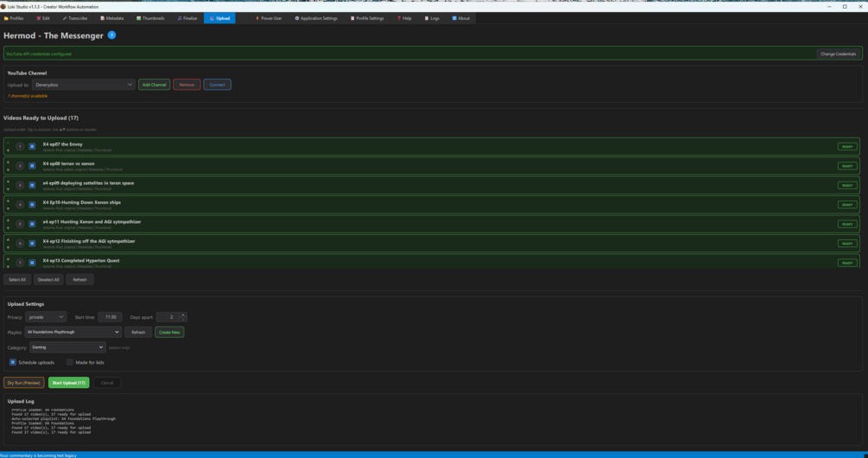Click the Deselect All button
This screenshot has width=868, height=458.
tap(48, 280)
